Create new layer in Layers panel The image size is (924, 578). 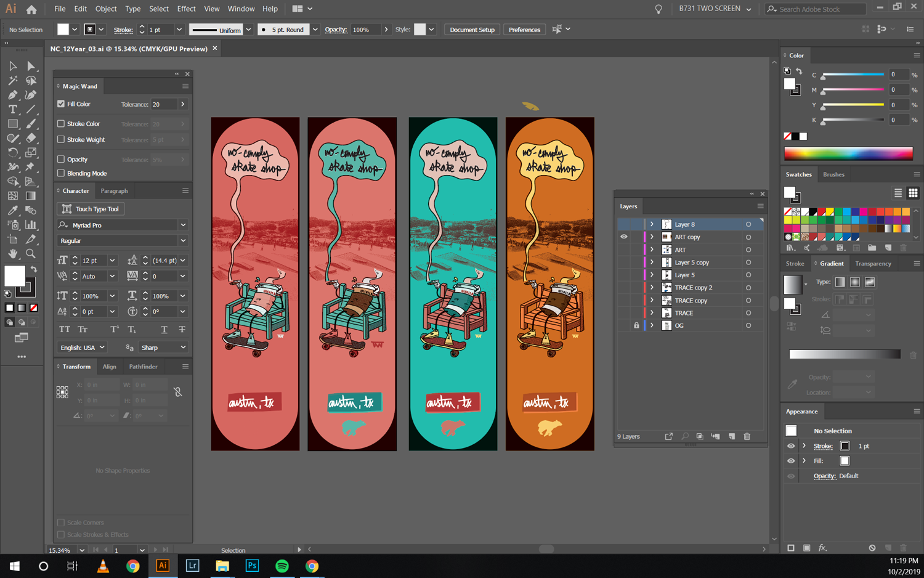732,436
